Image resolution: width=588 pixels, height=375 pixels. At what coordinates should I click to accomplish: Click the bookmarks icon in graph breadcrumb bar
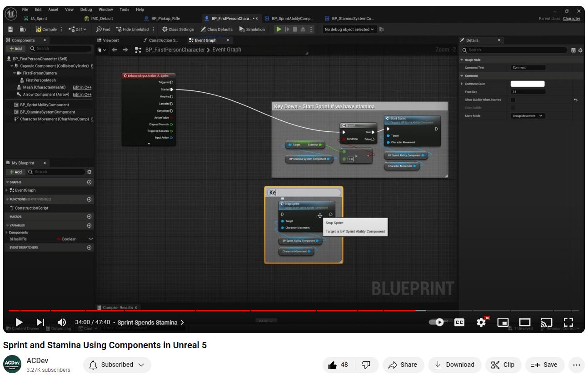[x=102, y=50]
